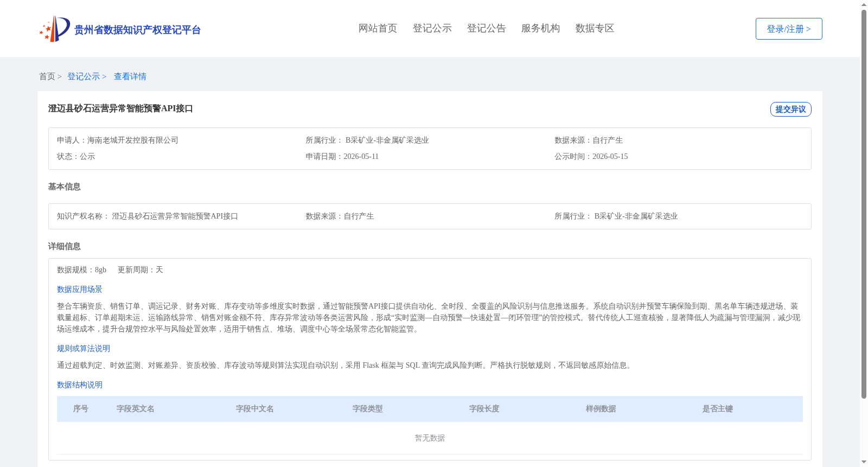Screen dimensions: 868x467
Task: Go to 登记公示 nav item
Action: 432,28
